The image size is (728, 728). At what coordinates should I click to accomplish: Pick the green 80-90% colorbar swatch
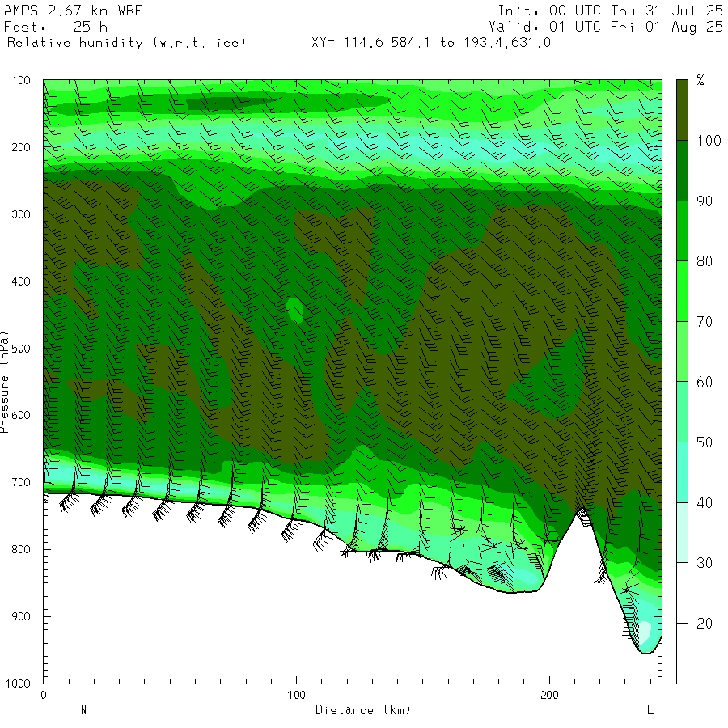(682, 231)
